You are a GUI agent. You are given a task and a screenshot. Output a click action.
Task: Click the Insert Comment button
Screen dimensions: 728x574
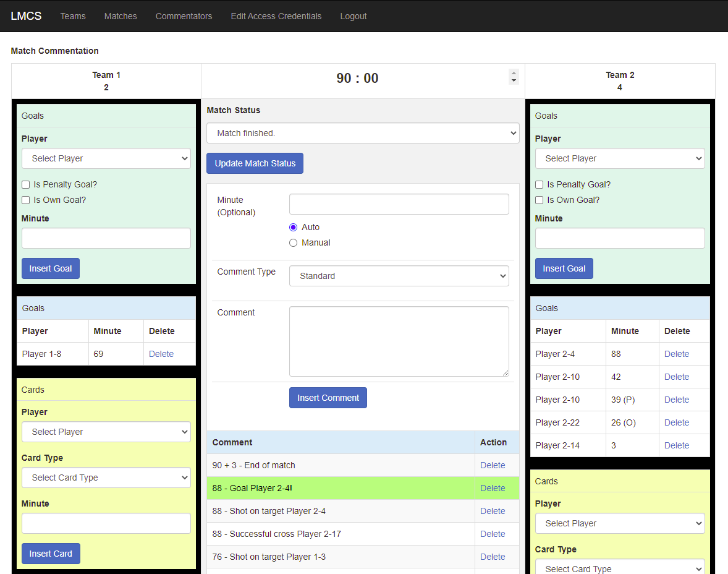pyautogui.click(x=328, y=398)
